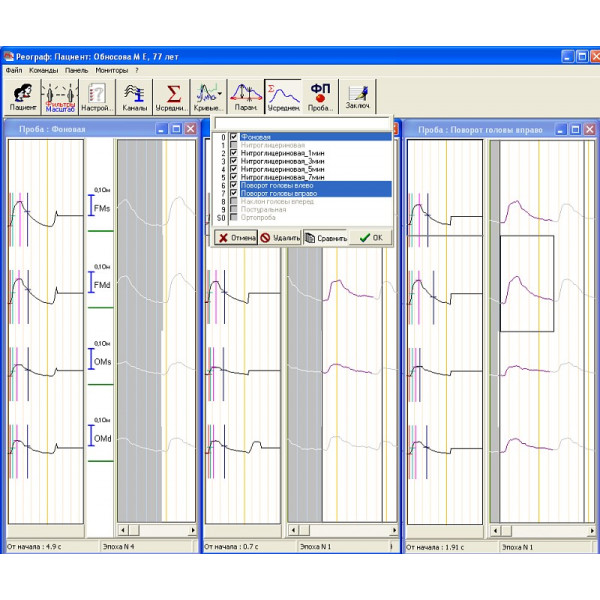Select Нитроглицериновая_7мин list entry text
600x600 pixels.
coord(282,177)
